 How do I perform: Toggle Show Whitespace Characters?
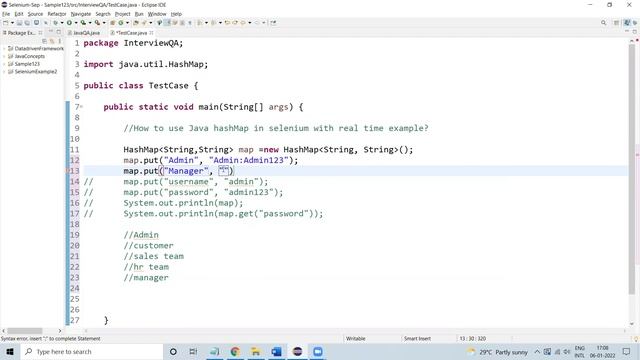(190, 23)
